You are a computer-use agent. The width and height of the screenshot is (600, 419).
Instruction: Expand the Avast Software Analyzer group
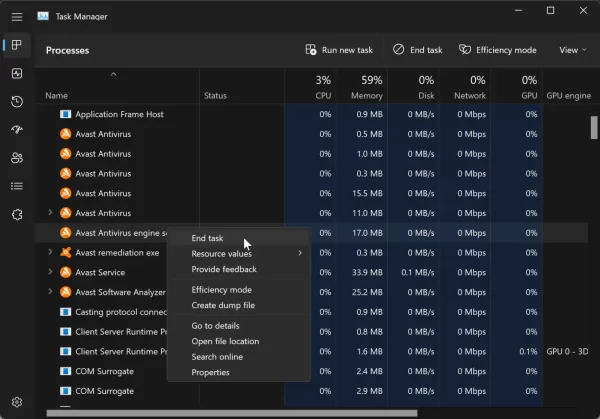[50, 291]
